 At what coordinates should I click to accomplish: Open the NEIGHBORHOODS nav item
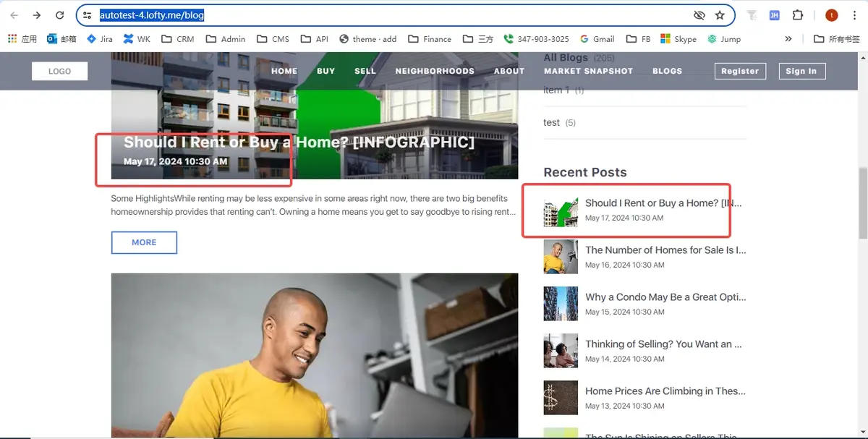(x=435, y=71)
